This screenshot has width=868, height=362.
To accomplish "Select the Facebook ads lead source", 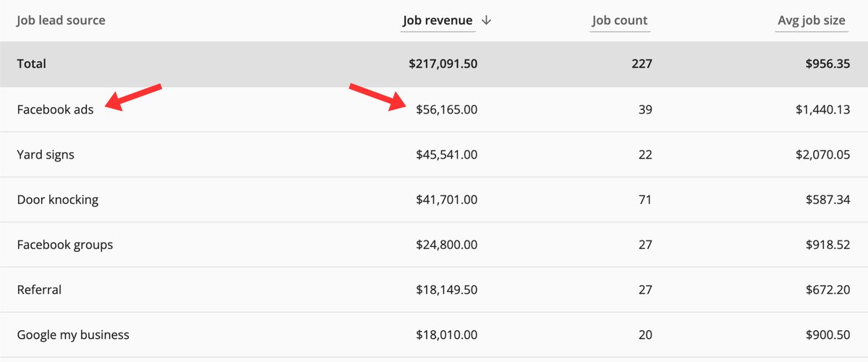I will pos(55,110).
